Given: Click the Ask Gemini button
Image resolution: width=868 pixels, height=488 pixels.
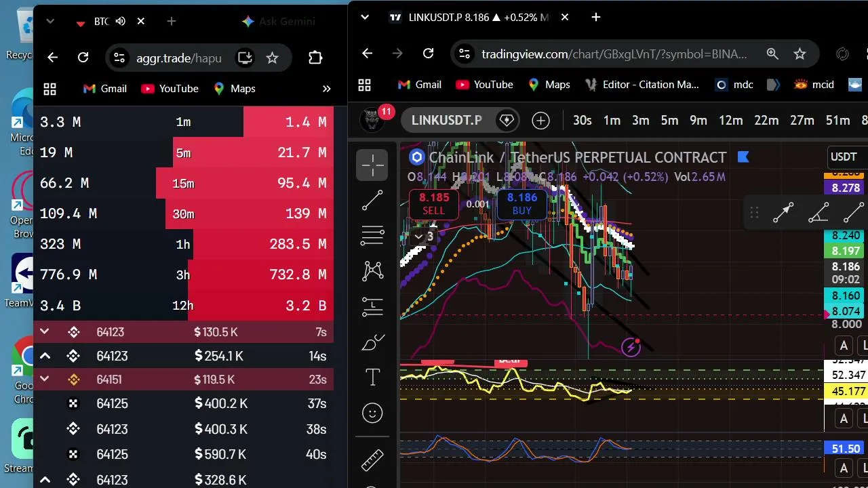Looking at the screenshot, I should [x=279, y=22].
